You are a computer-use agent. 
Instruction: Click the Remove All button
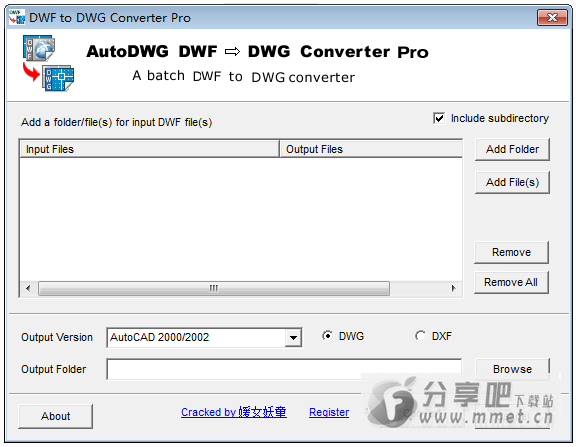coord(511,282)
